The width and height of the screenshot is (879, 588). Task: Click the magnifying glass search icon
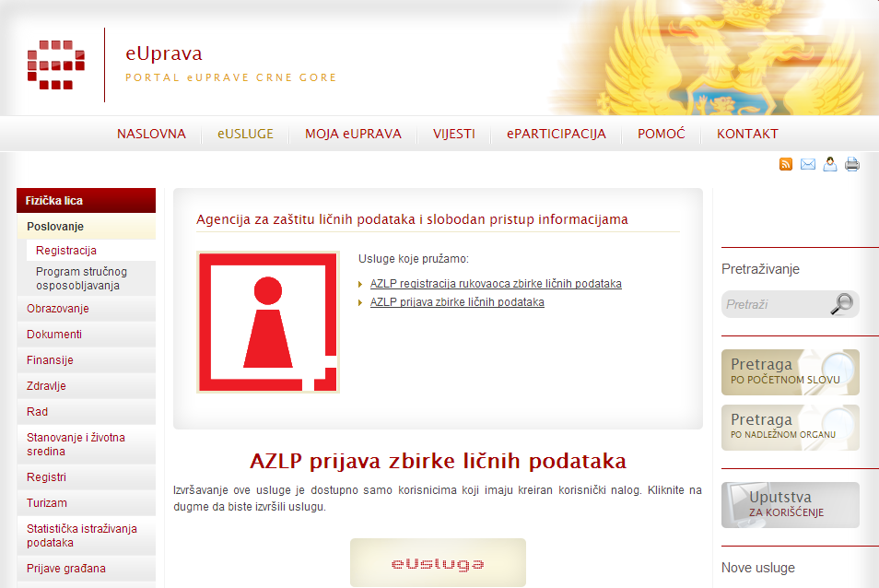pyautogui.click(x=841, y=304)
